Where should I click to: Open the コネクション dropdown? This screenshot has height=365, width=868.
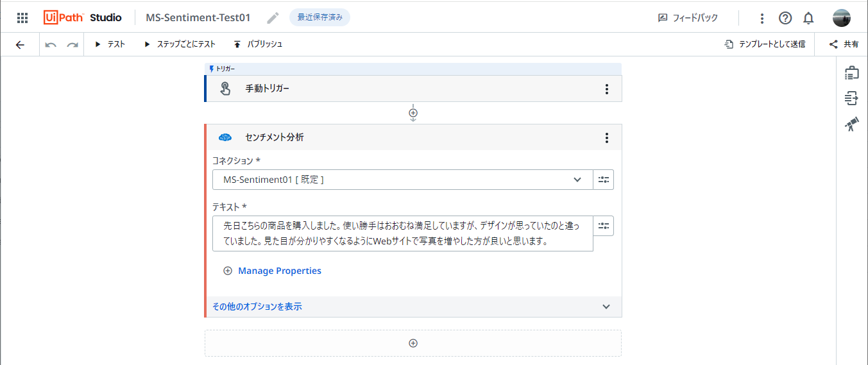coord(402,180)
